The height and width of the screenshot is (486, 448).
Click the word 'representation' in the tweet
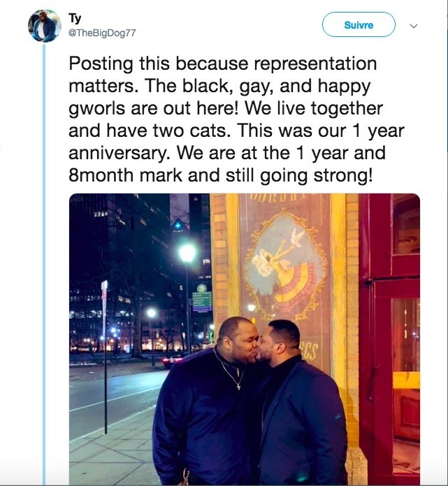click(315, 64)
